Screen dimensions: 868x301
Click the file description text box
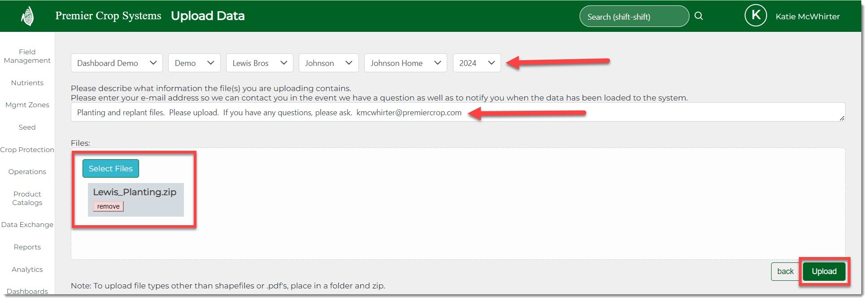(458, 113)
